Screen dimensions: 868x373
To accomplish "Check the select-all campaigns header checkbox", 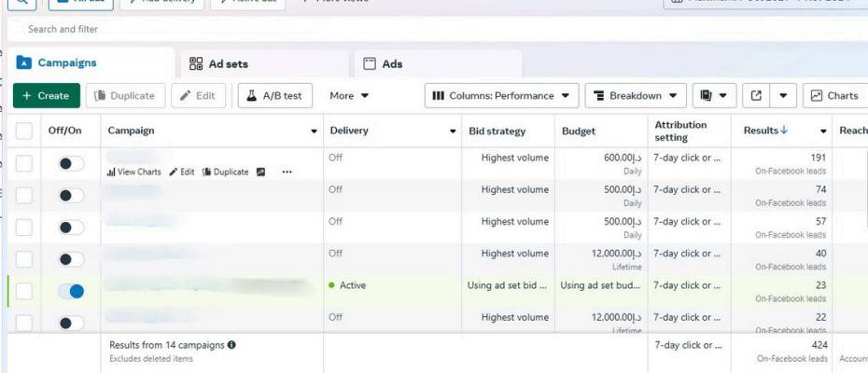I will pos(24,131).
